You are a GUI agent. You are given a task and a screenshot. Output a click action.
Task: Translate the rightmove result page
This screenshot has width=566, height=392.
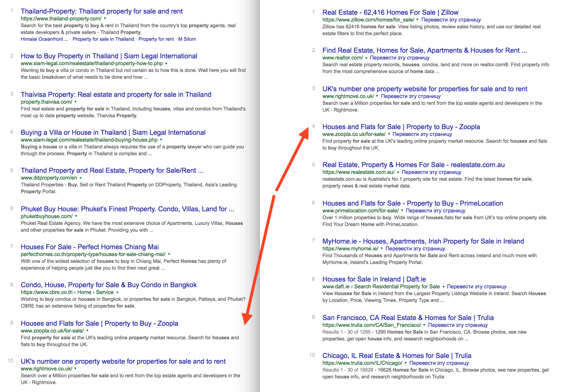pyautogui.click(x=411, y=96)
